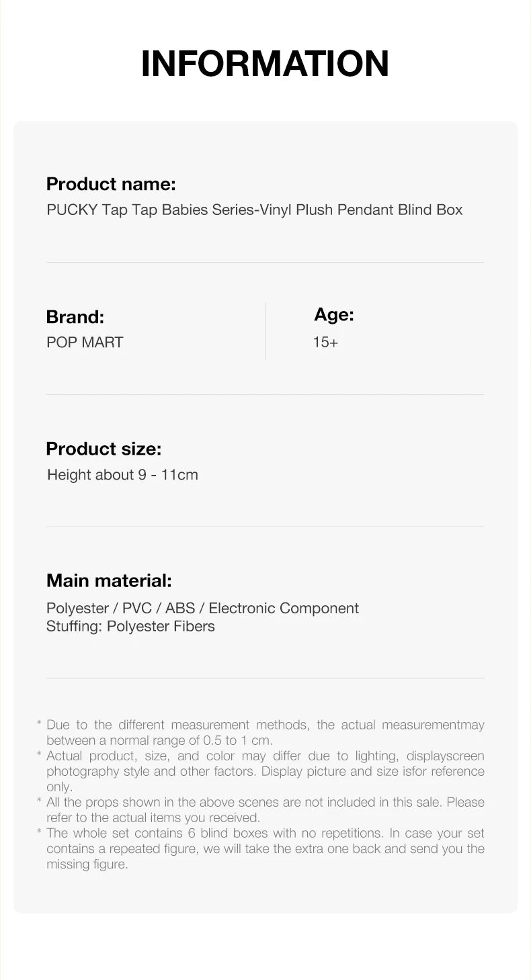
Task: Select the PUCKY Tap Tap Babies product title
Action: (255, 210)
